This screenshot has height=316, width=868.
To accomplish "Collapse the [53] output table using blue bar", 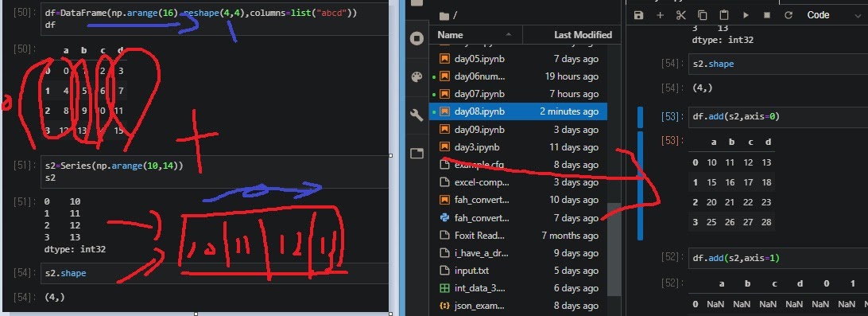I will (641, 185).
